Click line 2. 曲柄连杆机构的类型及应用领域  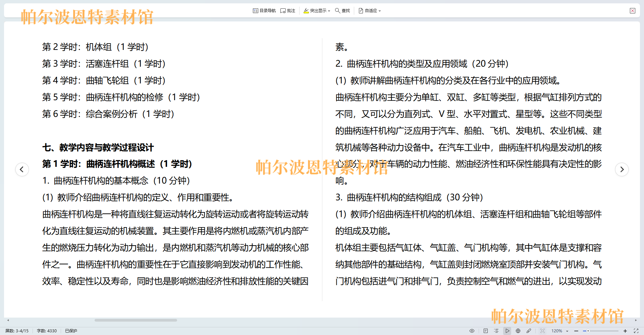click(x=422, y=64)
